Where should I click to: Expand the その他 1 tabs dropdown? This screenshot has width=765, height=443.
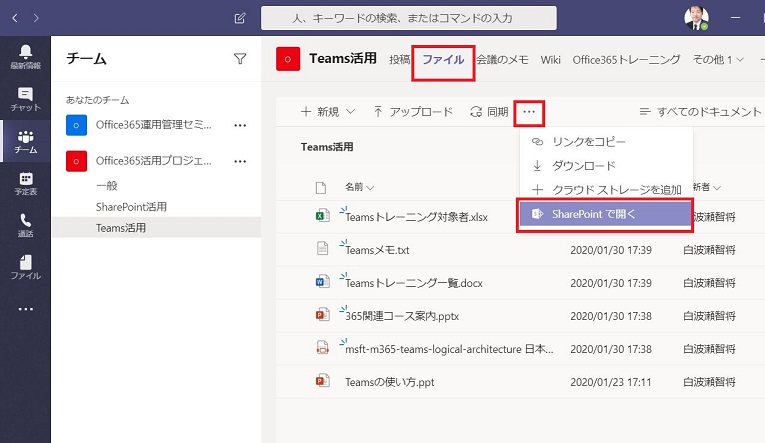pyautogui.click(x=718, y=60)
